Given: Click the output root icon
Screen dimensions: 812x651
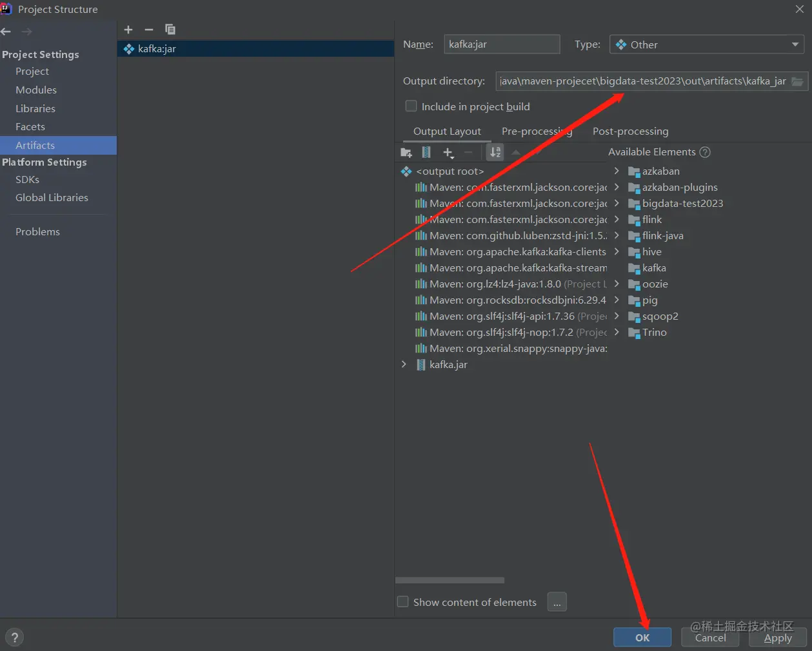Looking at the screenshot, I should [406, 171].
